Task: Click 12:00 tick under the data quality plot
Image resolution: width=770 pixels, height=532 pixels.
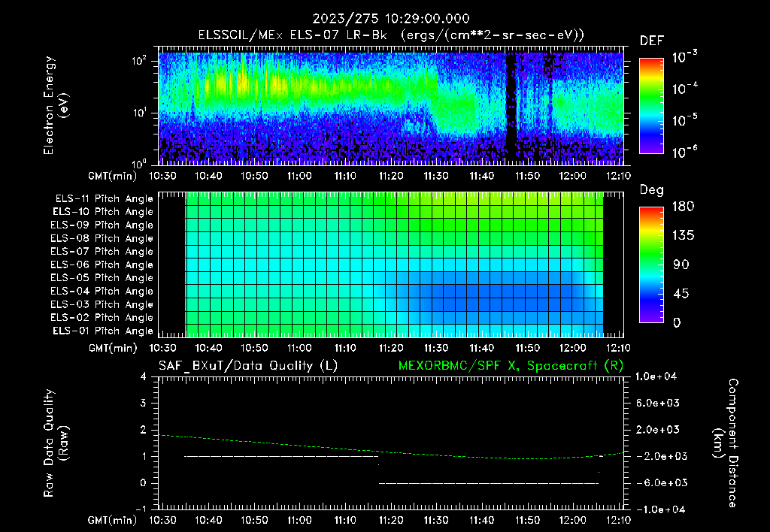Action: [x=572, y=520]
